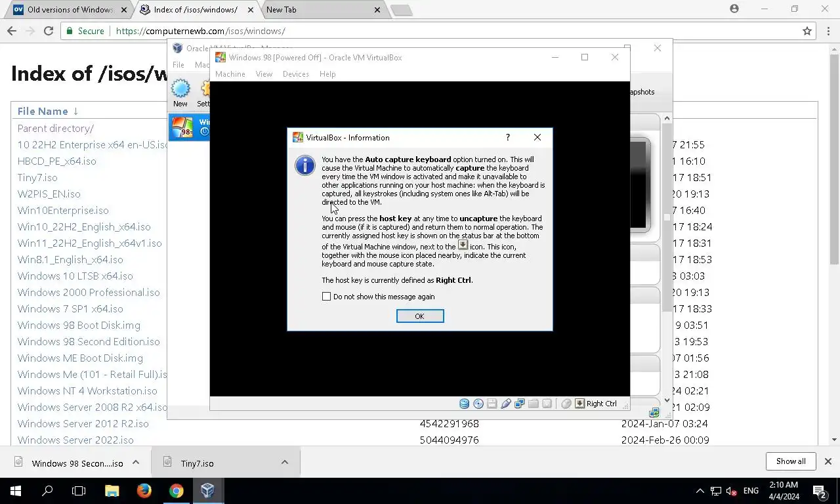
Task: Open the Machine menu in the VM window
Action: 230,74
